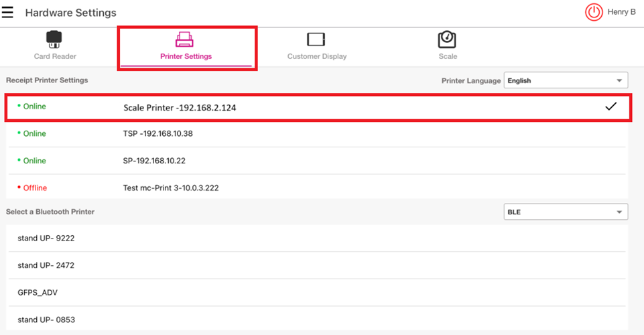Screen dimensions: 644x335
Task: Open the hamburger navigation menu
Action: pos(7,13)
